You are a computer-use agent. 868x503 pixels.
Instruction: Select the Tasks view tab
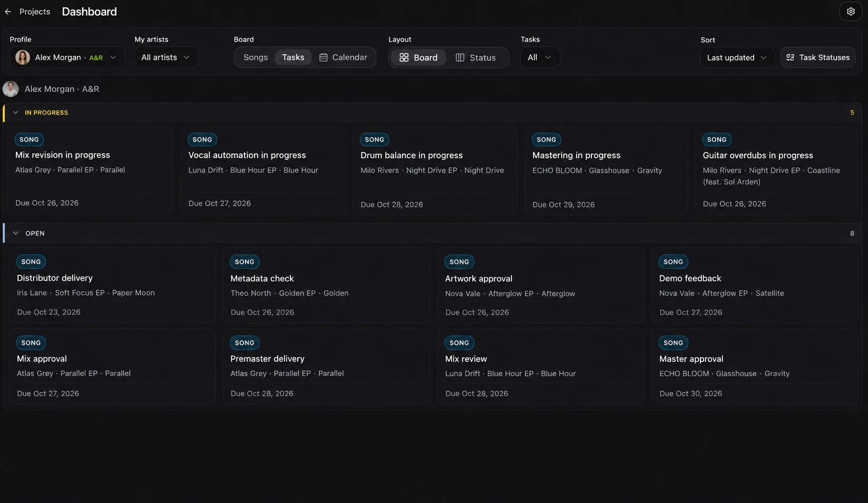[293, 57]
